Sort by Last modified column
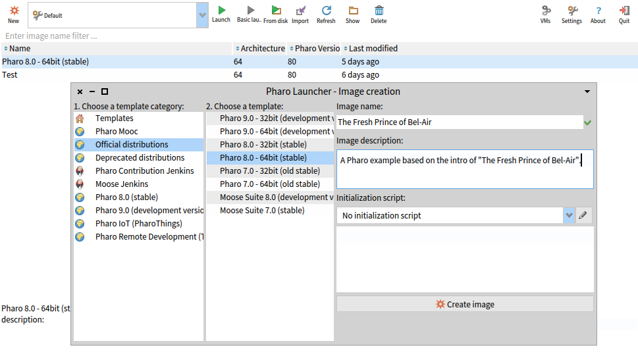Screen dimensions: 638x364 click(x=489, y=49)
